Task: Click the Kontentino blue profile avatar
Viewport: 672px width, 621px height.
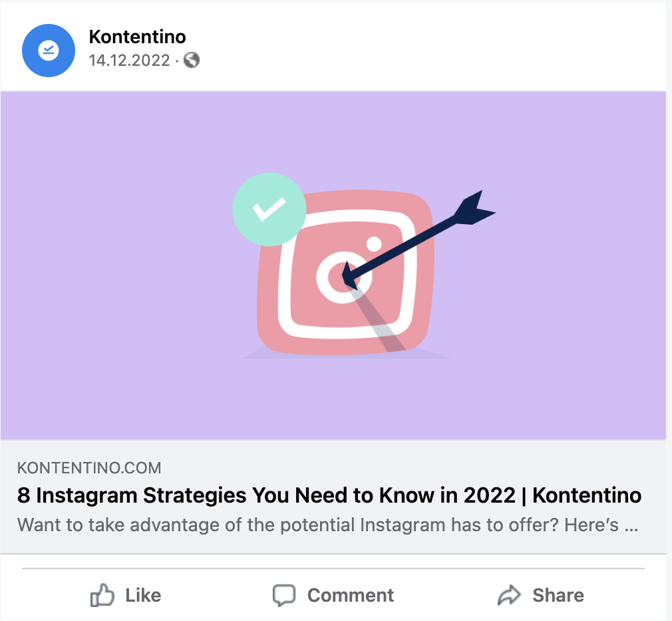Action: 49,51
